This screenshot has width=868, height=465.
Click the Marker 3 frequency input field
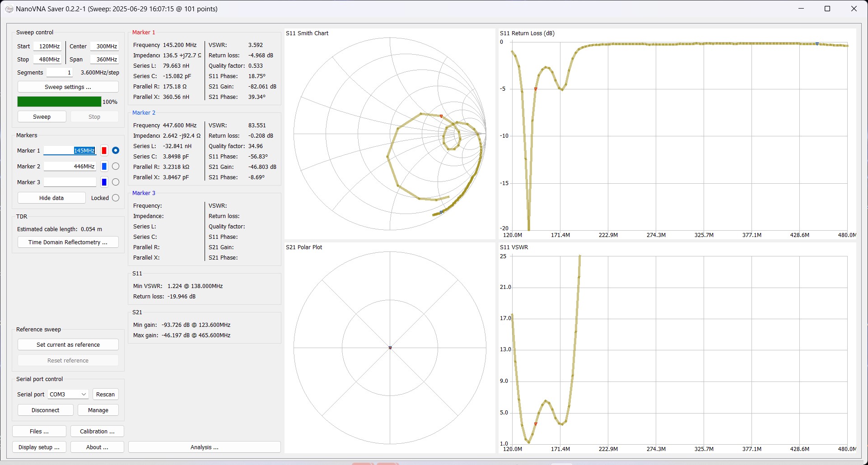pyautogui.click(x=70, y=182)
